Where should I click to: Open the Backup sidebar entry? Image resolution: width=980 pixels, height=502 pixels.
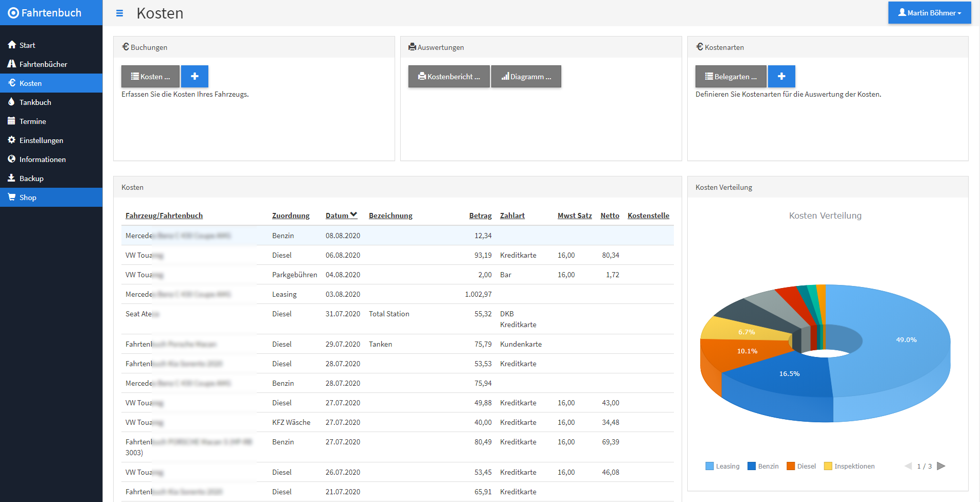coord(51,178)
